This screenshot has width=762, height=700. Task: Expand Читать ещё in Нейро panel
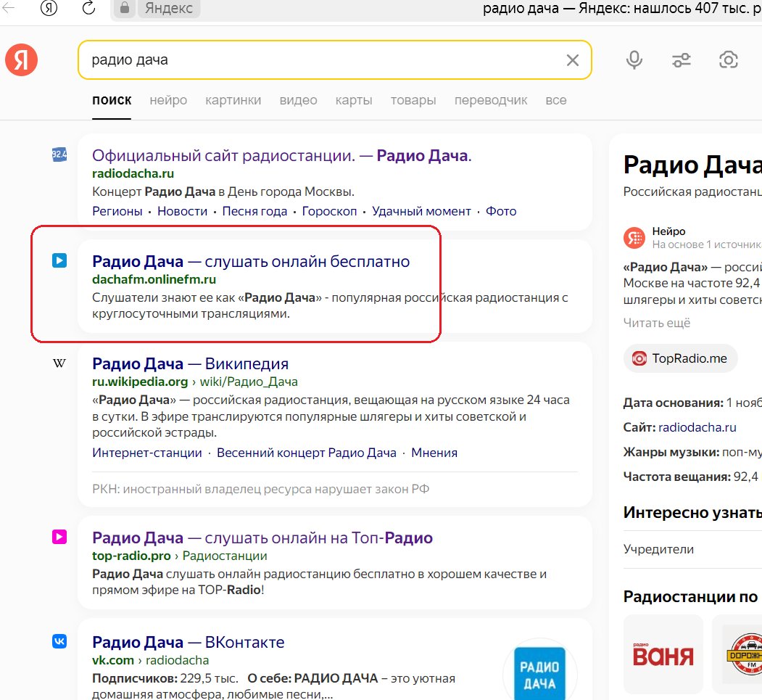click(x=657, y=324)
